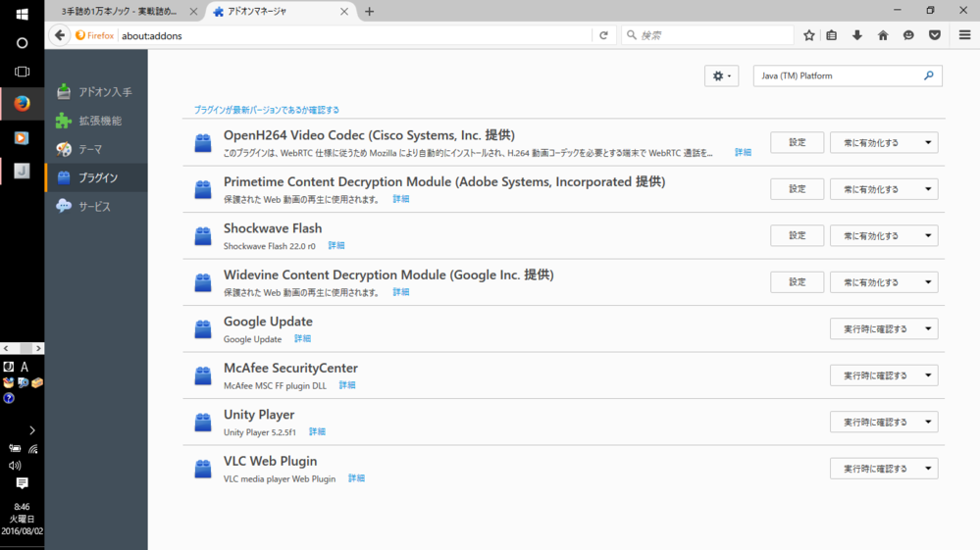Open 詳細 link for Google Update
Screen dimensions: 980x550
click(x=302, y=338)
